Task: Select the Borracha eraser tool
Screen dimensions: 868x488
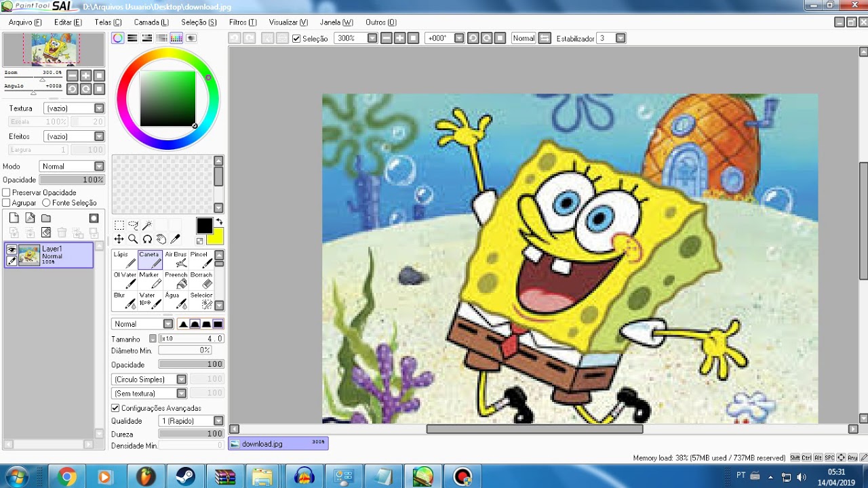Action: (x=201, y=280)
